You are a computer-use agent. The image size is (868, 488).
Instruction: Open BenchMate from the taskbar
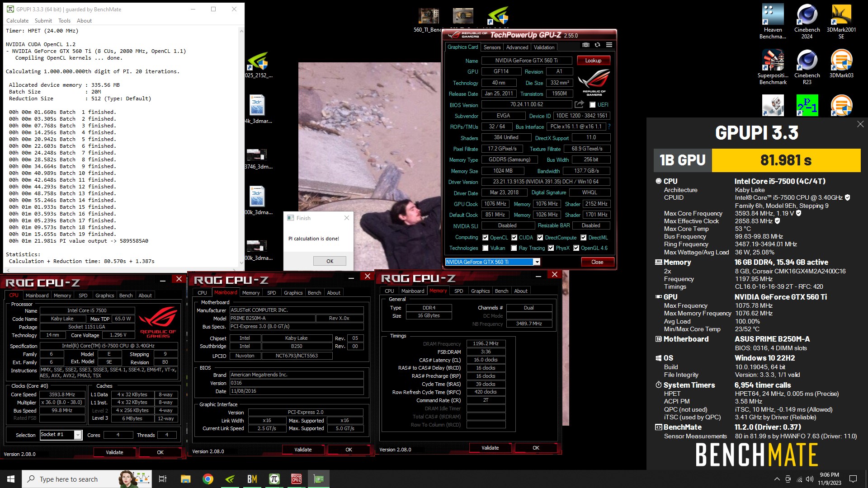tap(252, 479)
